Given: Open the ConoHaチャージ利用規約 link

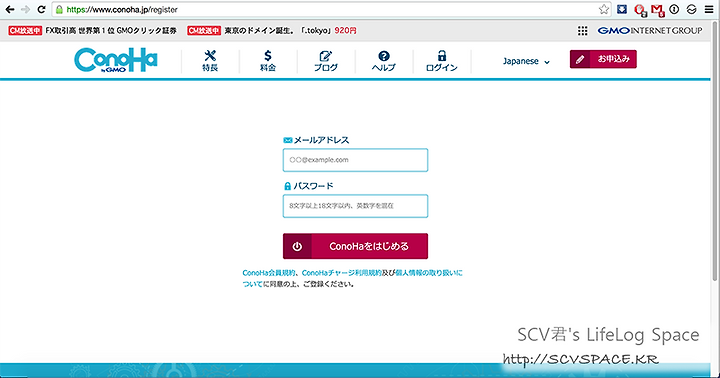Looking at the screenshot, I should (342, 273).
